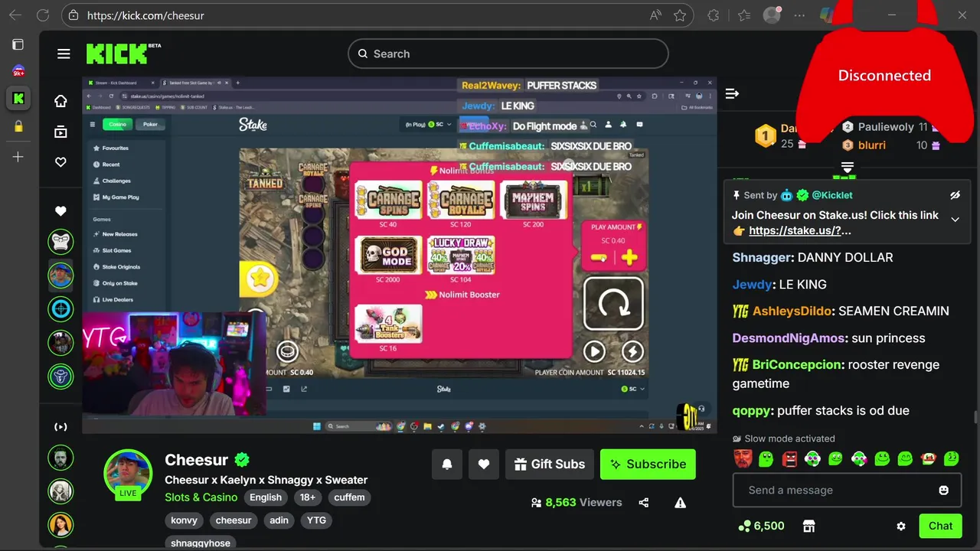Image resolution: width=980 pixels, height=551 pixels.
Task: Open DesmondNigAmos username in chat
Action: point(789,338)
